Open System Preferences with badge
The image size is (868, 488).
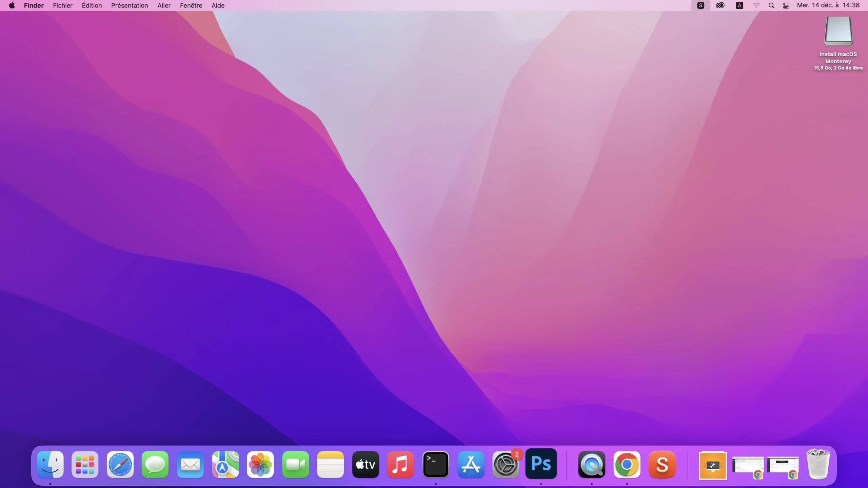click(506, 465)
